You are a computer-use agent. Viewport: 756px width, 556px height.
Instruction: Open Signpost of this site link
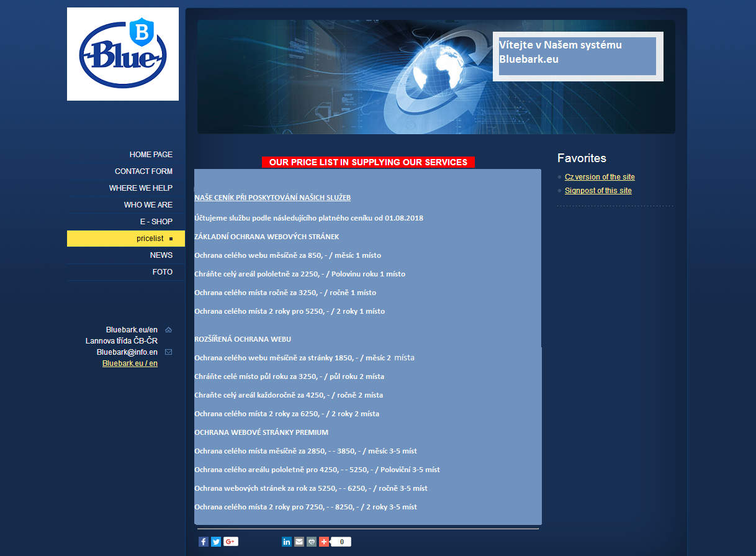598,191
